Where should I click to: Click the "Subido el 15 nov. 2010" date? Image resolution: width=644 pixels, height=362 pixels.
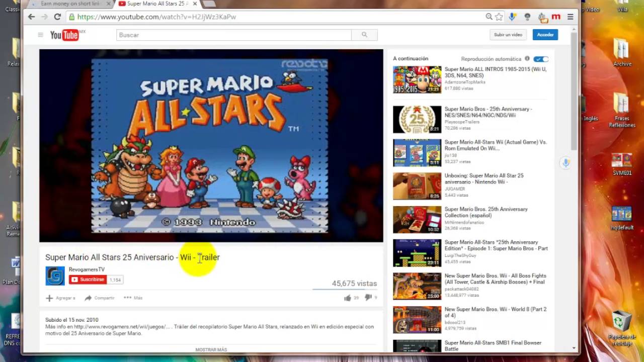pos(72,320)
